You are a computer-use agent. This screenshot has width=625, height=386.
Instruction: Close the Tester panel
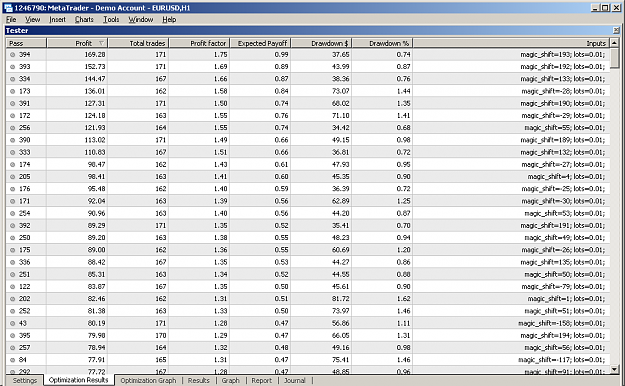(616, 30)
